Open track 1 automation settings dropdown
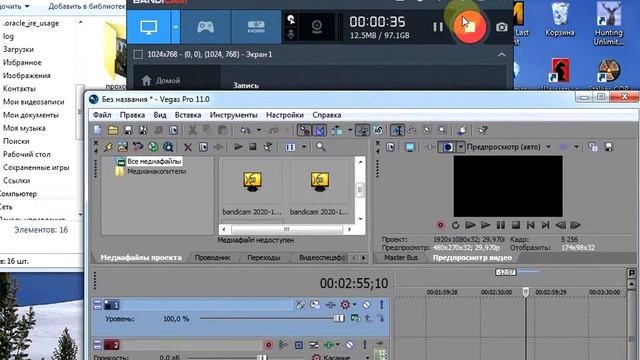Viewport: 640px width, 360px height. coord(354,304)
